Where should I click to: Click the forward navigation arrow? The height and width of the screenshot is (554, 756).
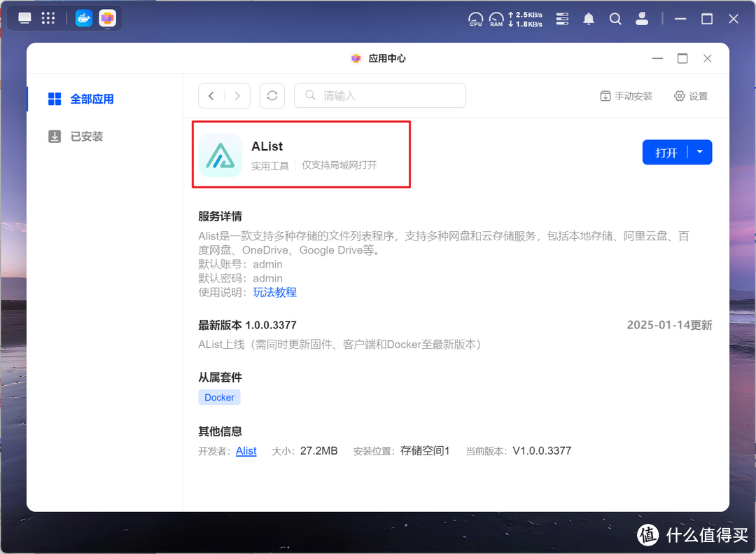point(237,95)
